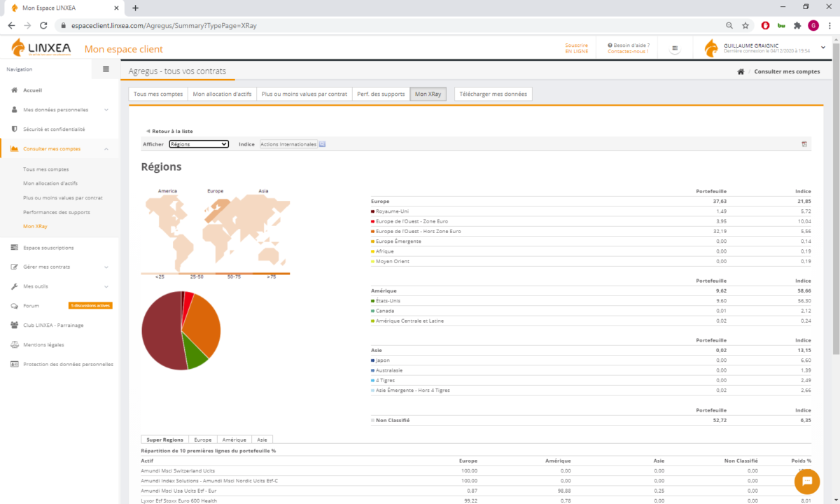Viewport: 840px width, 504px height.
Task: Switch to the Mon allocation d'actifs tab
Action: [222, 94]
